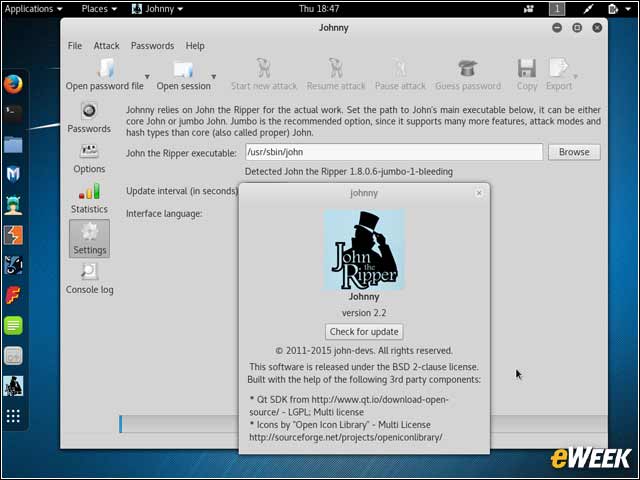The width and height of the screenshot is (640, 480).
Task: Click the text "version 2.2"
Action: tap(364, 313)
